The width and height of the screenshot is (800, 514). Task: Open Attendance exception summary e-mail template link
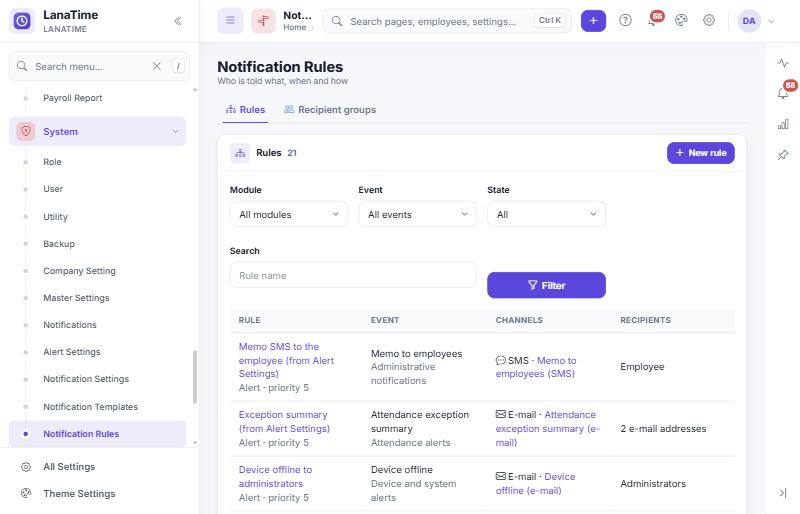[x=547, y=429]
